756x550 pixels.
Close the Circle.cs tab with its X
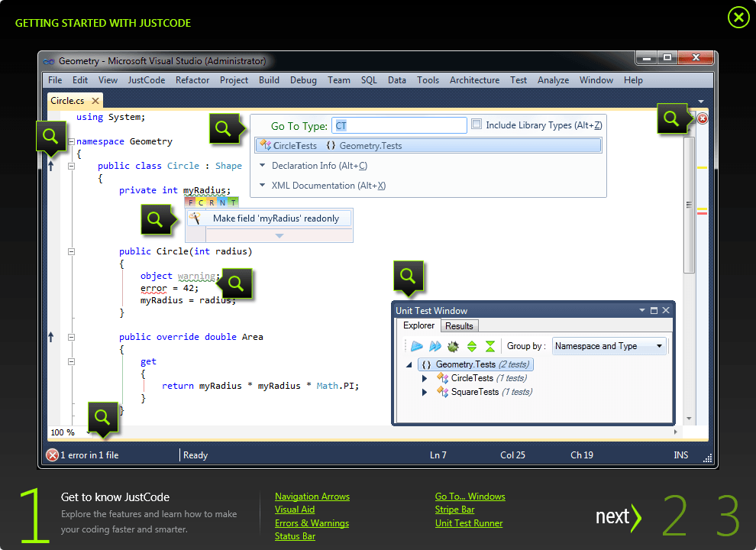[x=95, y=101]
